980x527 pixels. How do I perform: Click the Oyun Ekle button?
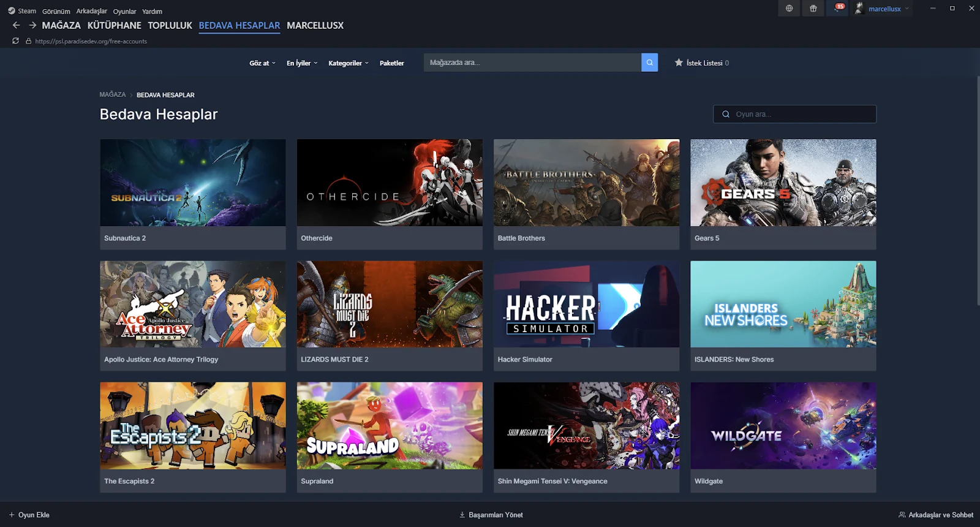(29, 515)
